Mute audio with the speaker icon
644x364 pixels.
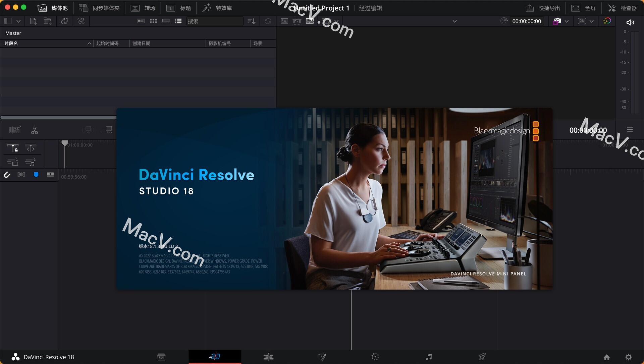[x=630, y=22]
